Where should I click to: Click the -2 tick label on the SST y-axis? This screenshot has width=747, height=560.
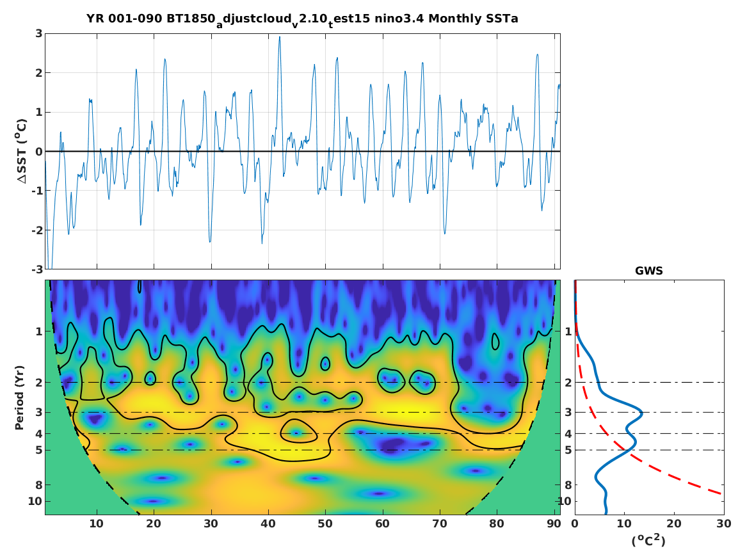coord(36,230)
